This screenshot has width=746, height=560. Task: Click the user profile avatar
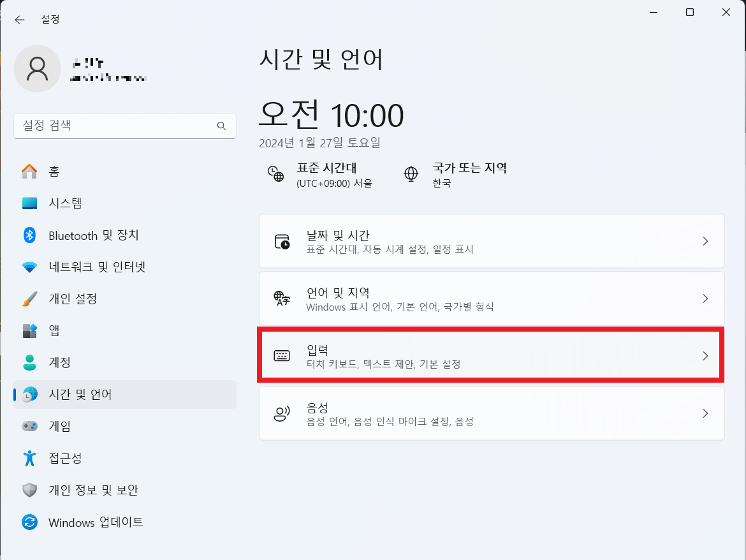(37, 68)
